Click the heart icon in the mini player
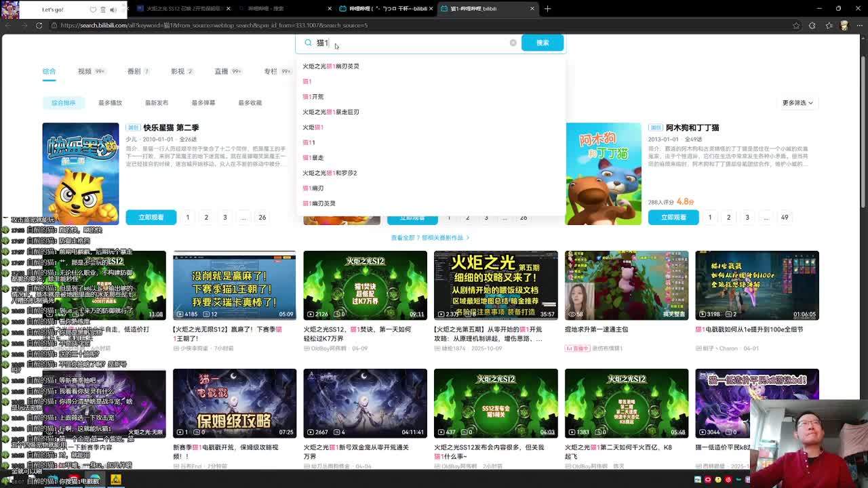 point(93,9)
